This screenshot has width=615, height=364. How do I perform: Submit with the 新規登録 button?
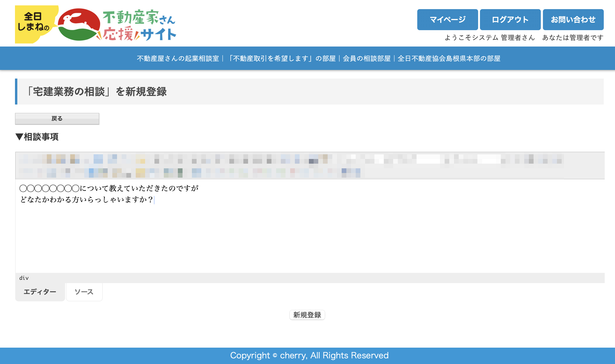coord(307,315)
